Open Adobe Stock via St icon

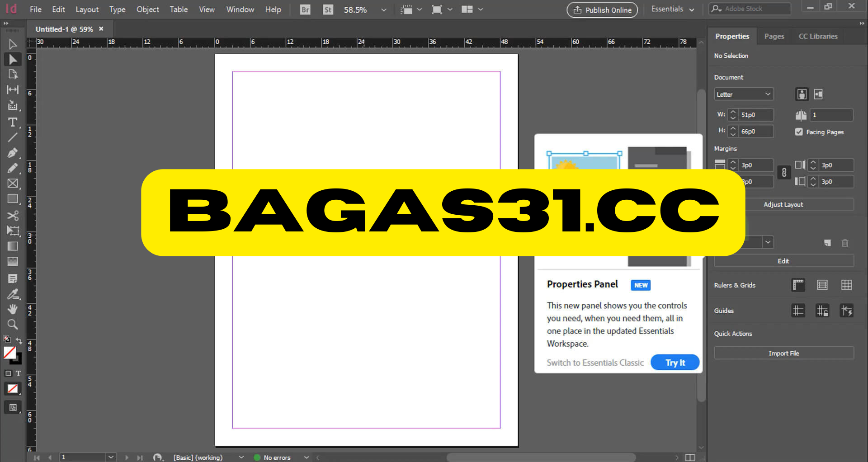point(328,9)
